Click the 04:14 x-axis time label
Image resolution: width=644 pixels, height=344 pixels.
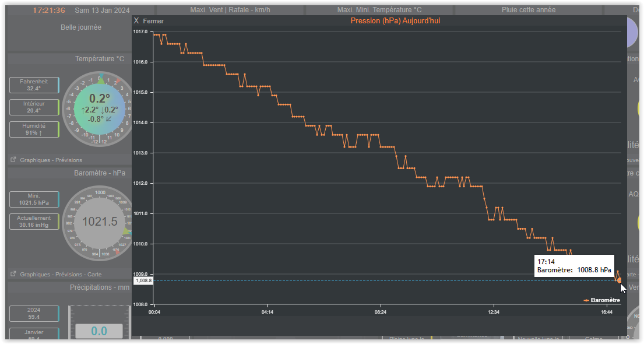click(268, 313)
